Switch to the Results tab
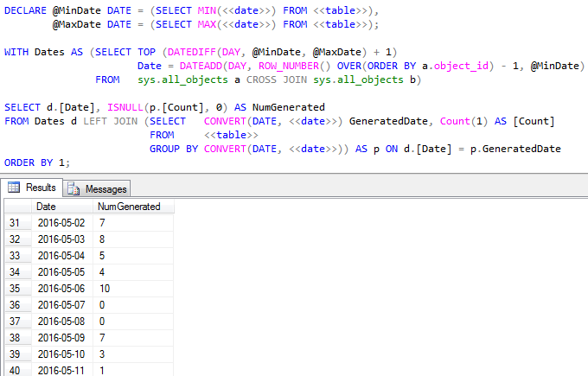The width and height of the screenshot is (588, 376). click(x=32, y=188)
